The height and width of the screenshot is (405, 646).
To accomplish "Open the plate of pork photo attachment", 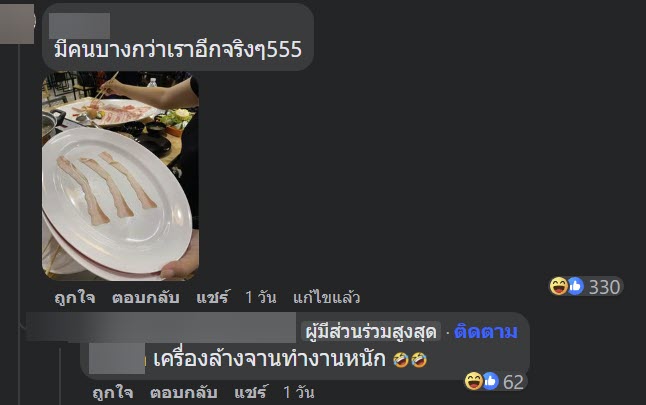I will tap(120, 176).
